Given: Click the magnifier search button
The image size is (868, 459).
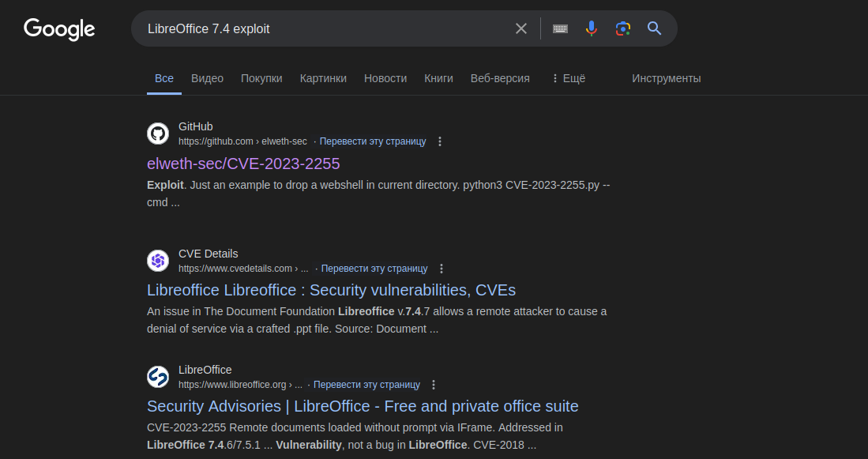Looking at the screenshot, I should tap(654, 28).
